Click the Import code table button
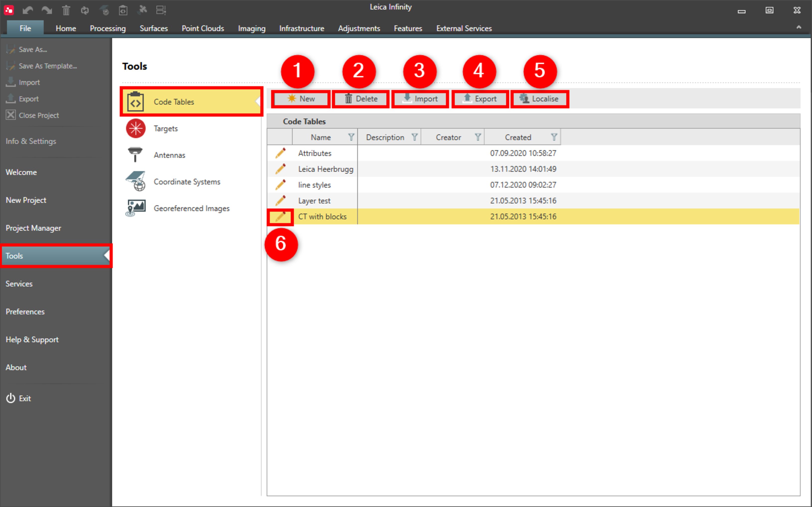Screen dimensions: 812x507 (x=420, y=99)
